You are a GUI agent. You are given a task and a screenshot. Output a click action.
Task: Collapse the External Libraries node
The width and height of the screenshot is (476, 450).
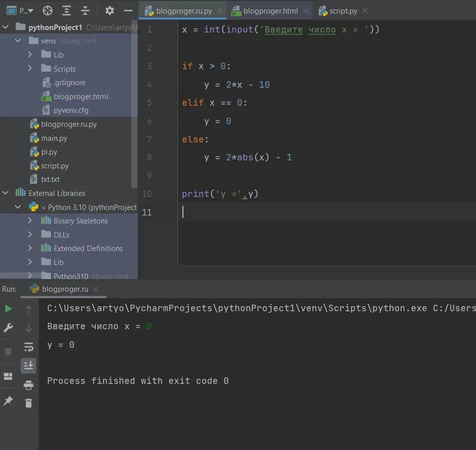tap(6, 193)
